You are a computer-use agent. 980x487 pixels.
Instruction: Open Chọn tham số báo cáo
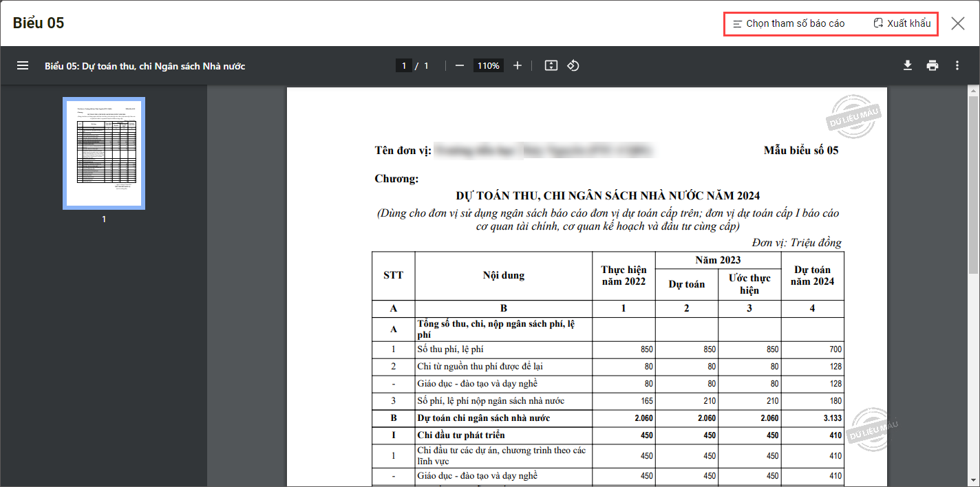[789, 23]
